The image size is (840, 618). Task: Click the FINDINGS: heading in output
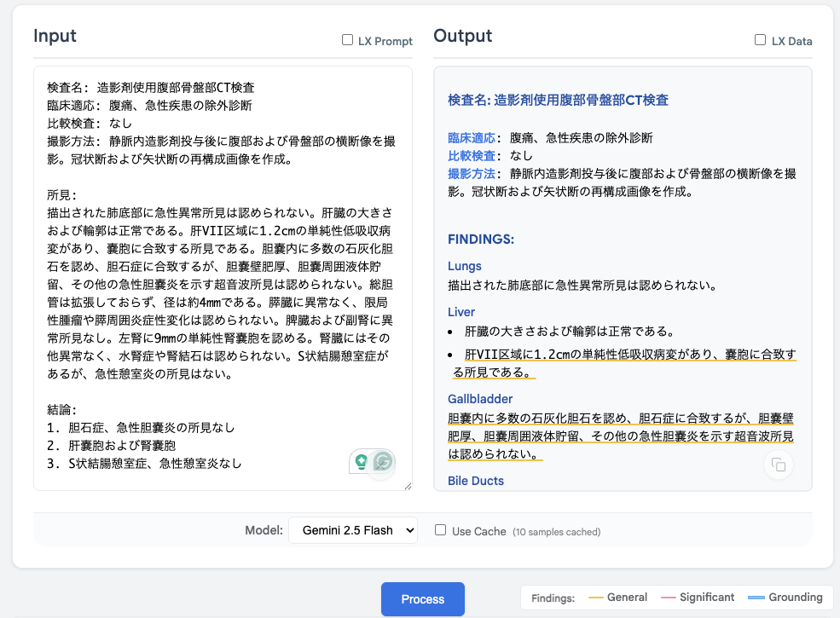(480, 240)
